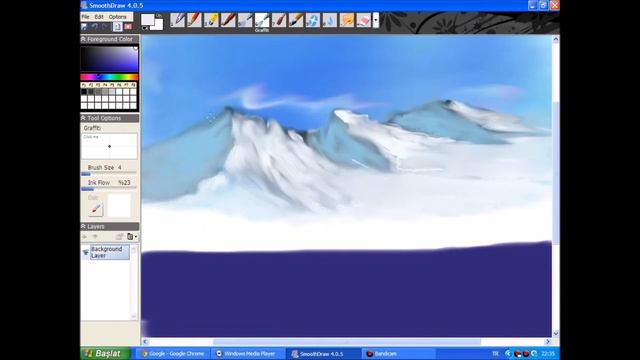Adjust the Ink Flow slider

(109, 189)
